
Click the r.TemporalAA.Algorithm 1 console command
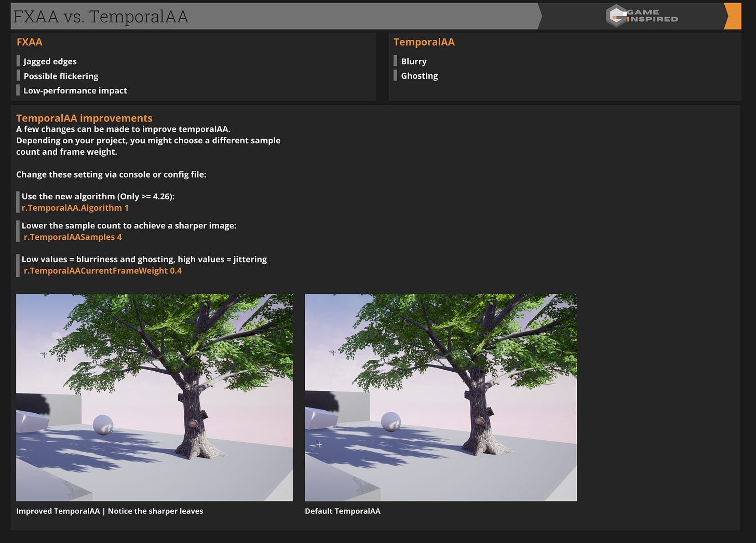[x=75, y=208]
